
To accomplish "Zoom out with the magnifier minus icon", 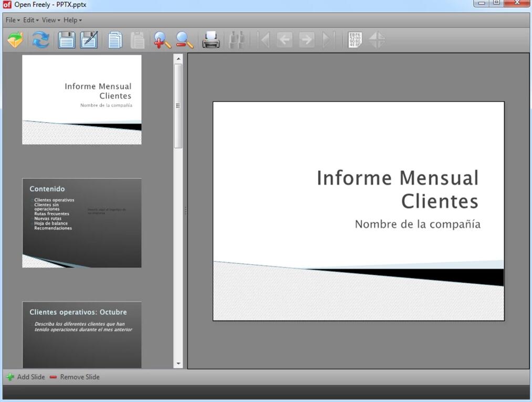I will pyautogui.click(x=184, y=40).
